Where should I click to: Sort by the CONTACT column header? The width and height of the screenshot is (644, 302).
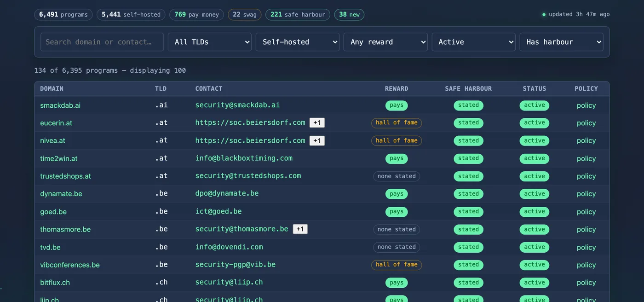(x=209, y=88)
